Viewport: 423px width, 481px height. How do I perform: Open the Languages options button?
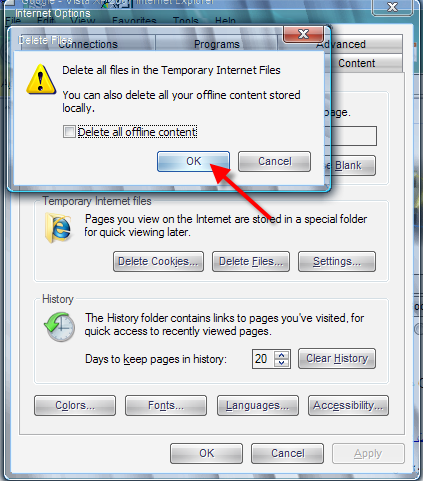point(258,406)
